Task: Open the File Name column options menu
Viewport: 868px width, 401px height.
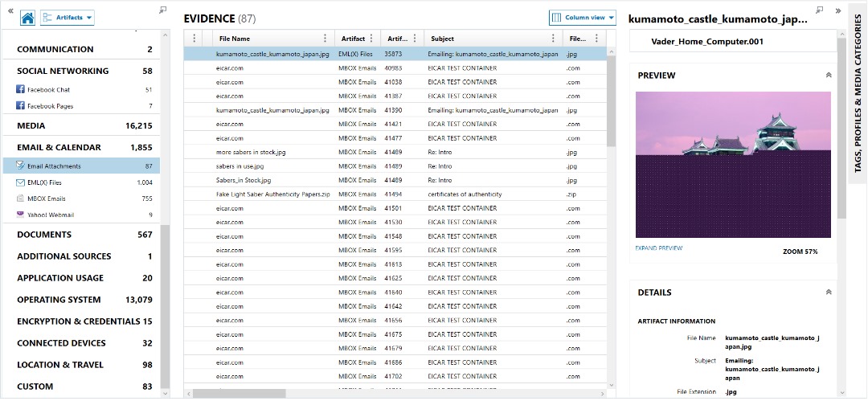Action: 325,39
